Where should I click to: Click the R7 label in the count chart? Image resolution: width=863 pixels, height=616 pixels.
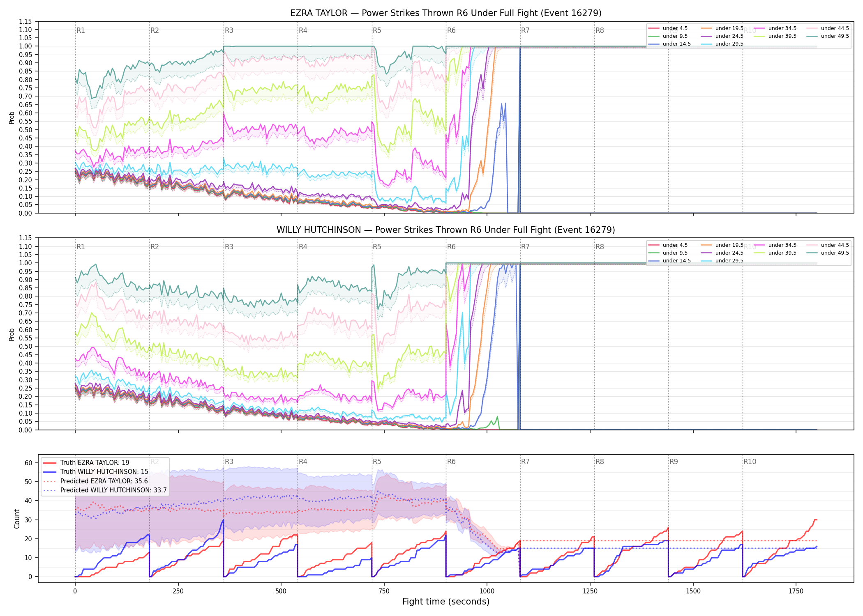525,462
